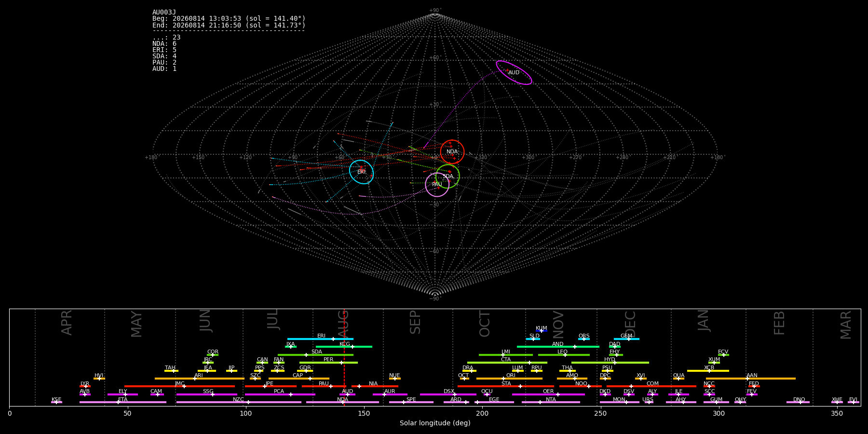The height and width of the screenshot is (434, 868).
Task: Click the '...: 23' sporadic count entry
Action: coord(166,38)
